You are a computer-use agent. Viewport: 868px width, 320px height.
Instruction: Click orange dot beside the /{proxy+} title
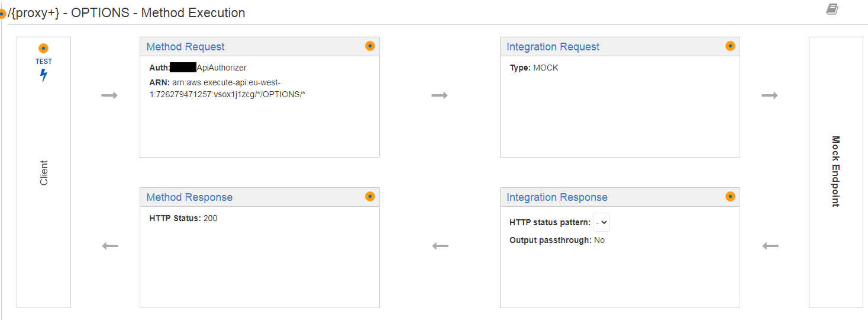tap(2, 13)
